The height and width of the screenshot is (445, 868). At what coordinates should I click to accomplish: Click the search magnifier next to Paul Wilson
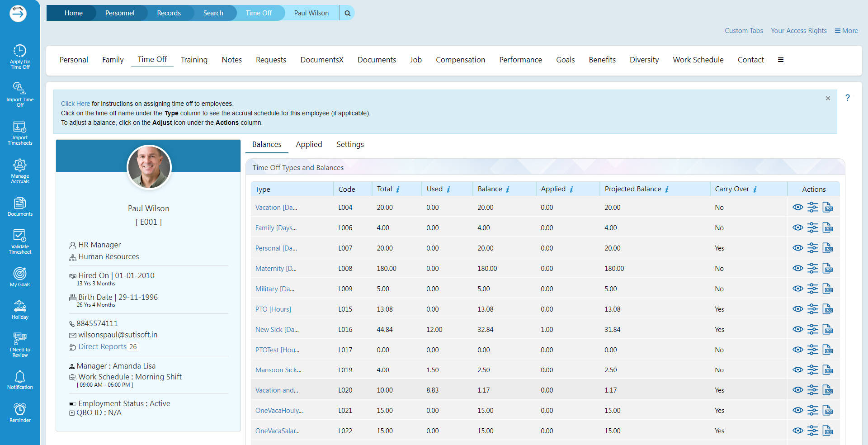click(x=347, y=13)
